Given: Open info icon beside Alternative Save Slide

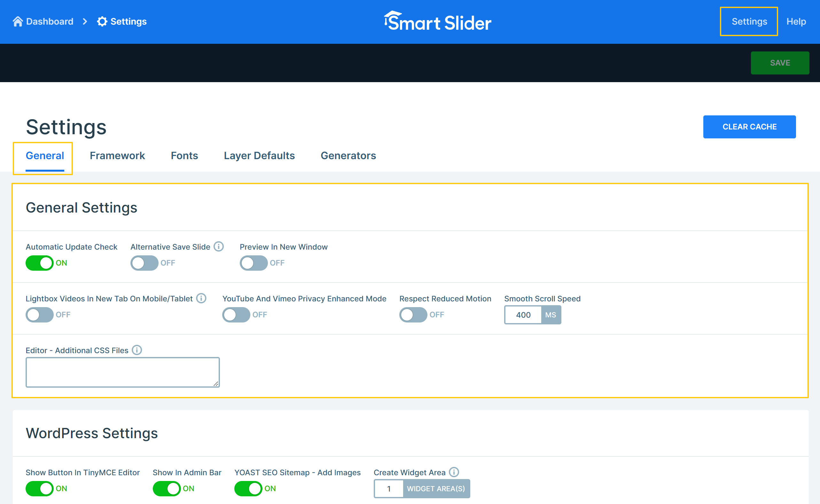Looking at the screenshot, I should [x=219, y=247].
